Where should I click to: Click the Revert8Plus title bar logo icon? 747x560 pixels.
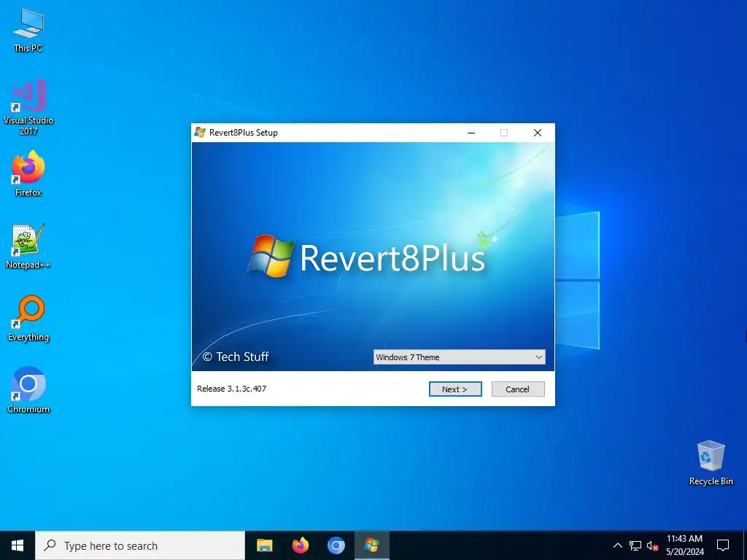200,133
